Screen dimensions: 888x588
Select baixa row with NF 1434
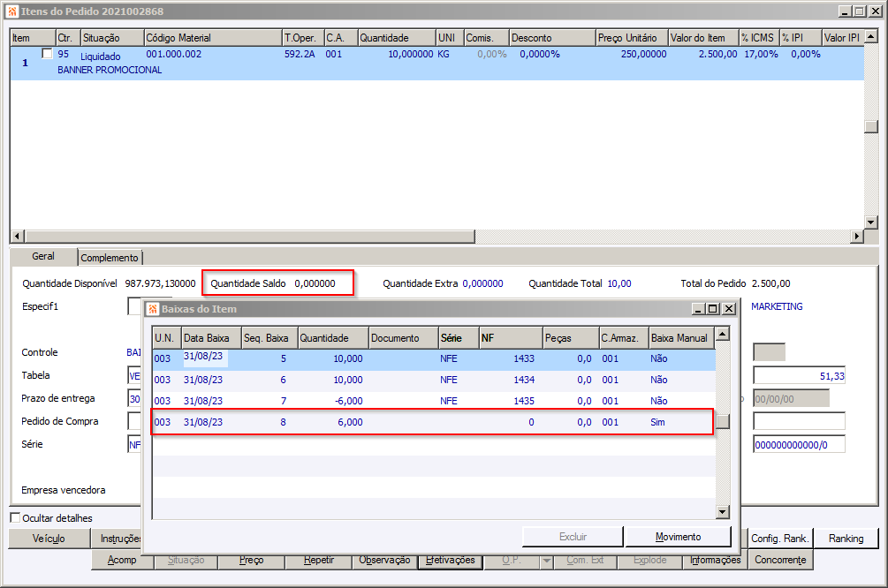[434, 380]
